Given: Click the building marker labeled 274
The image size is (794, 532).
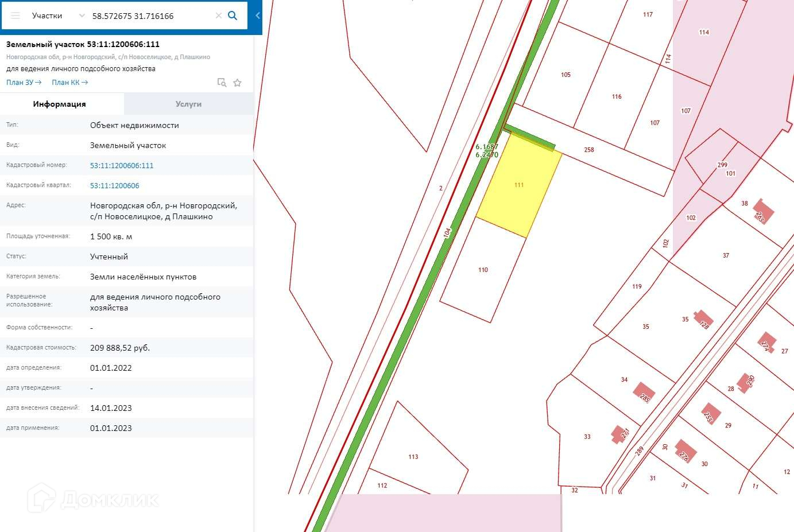Looking at the screenshot, I should (x=766, y=343).
